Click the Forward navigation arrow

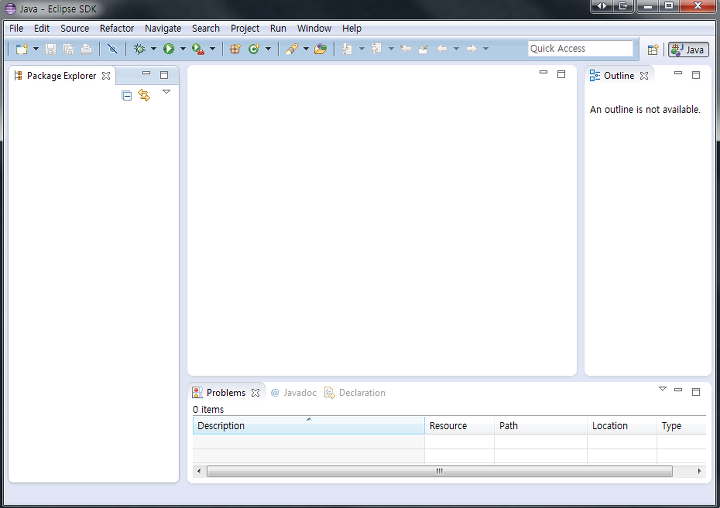pos(471,49)
